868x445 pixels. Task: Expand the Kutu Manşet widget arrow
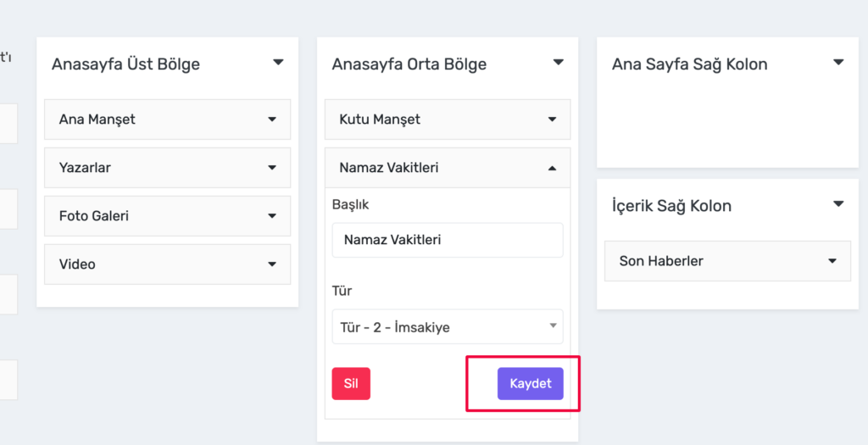tap(552, 120)
